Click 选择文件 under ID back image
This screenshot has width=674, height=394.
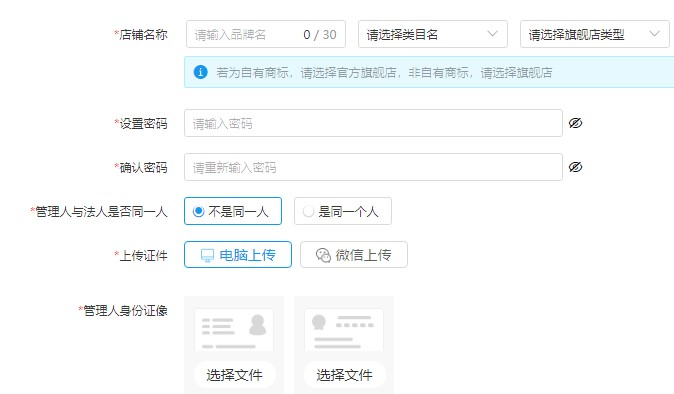coord(344,375)
